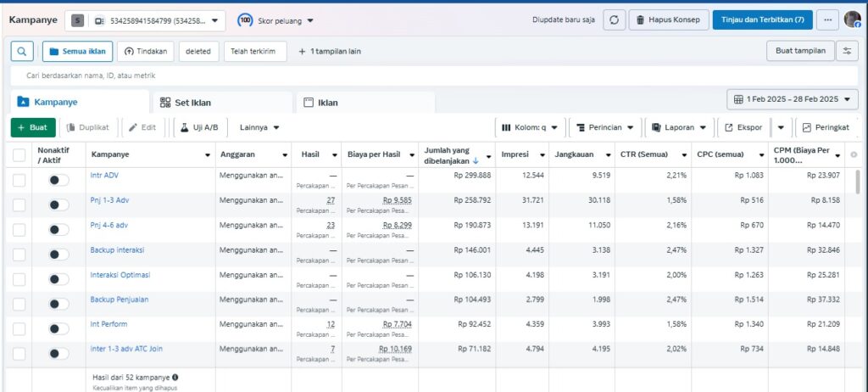Click the Skor peluang 100 score circle
The image size is (868, 392).
point(244,20)
